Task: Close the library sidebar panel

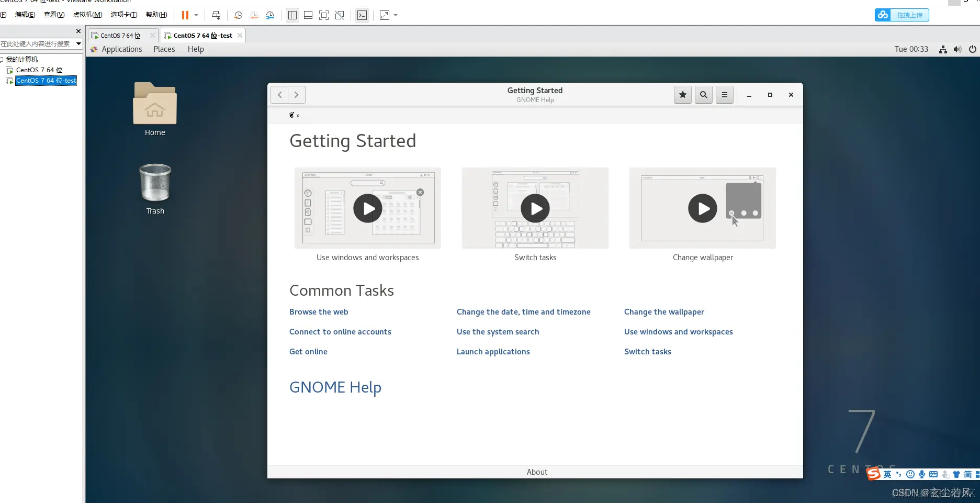Action: click(x=78, y=31)
